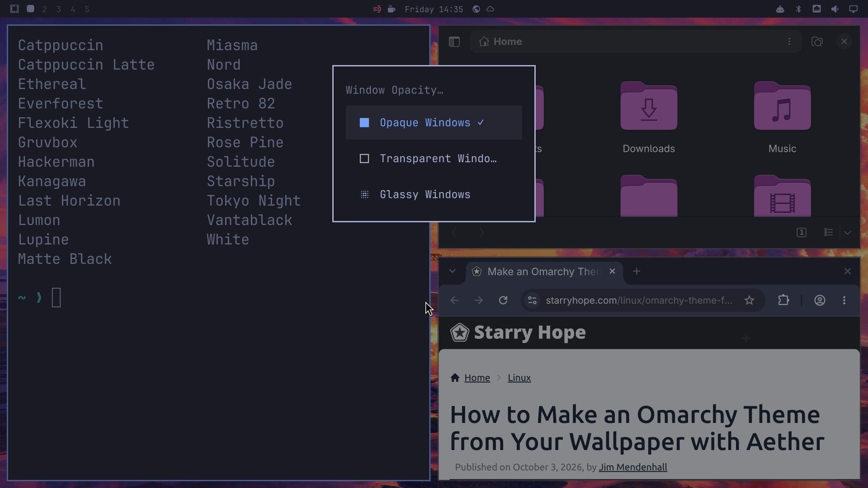The width and height of the screenshot is (868, 488).
Task: Open a new browser tab
Action: (637, 271)
